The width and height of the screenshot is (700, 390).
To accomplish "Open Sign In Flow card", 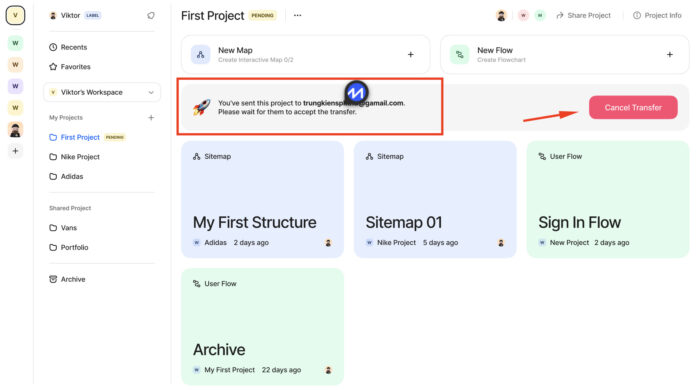I will 608,199.
